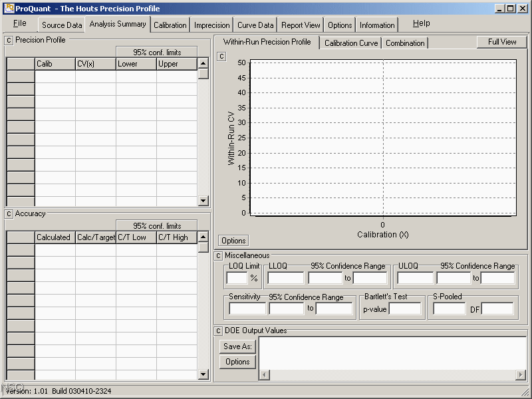
Task: Select the Within-Run Precision Profile chart tab
Action: tap(267, 42)
